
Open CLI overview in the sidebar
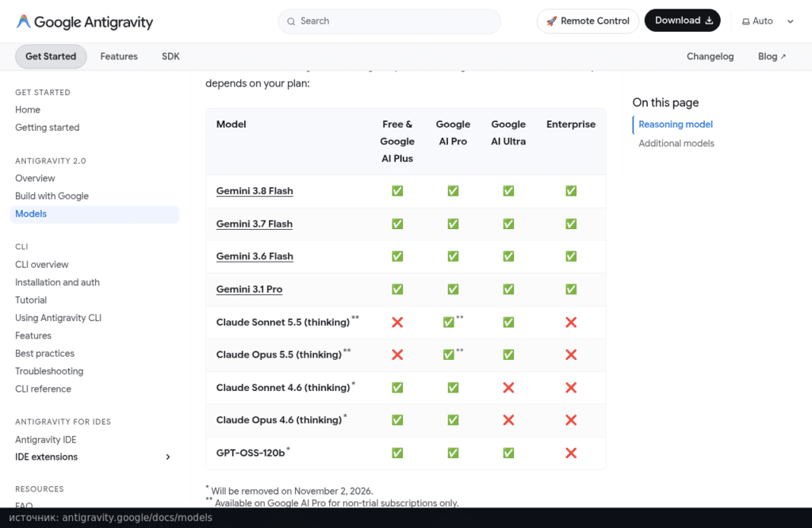click(x=41, y=265)
